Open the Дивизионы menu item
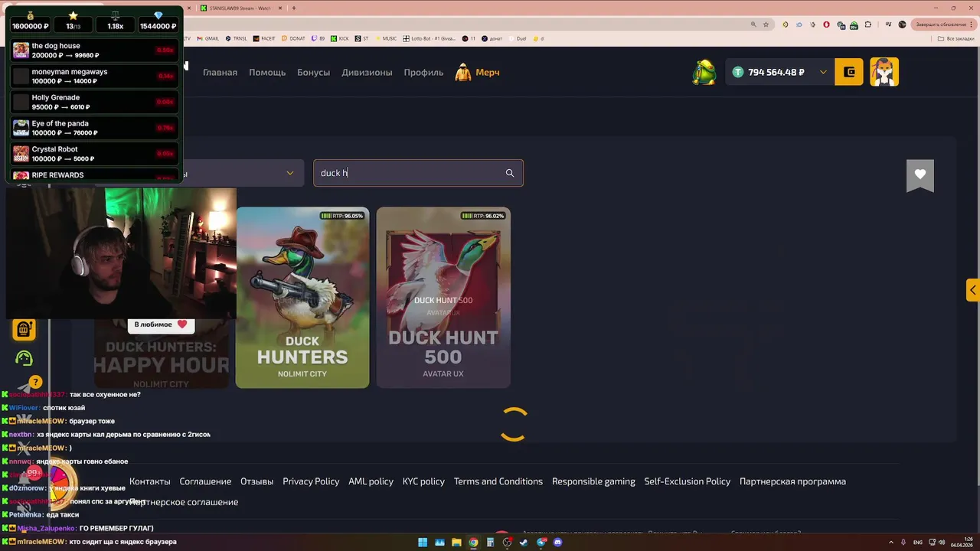 tap(367, 72)
